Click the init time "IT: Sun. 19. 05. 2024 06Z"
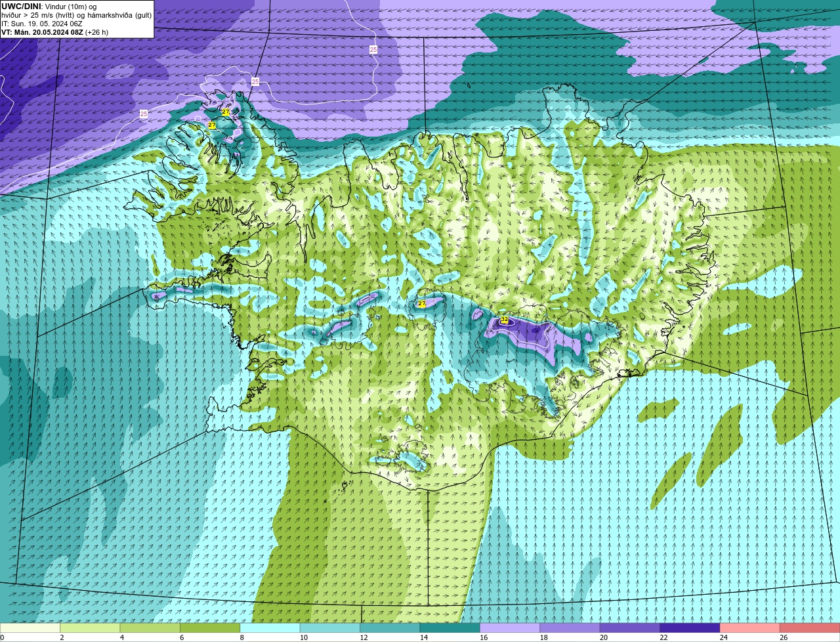 (42, 24)
